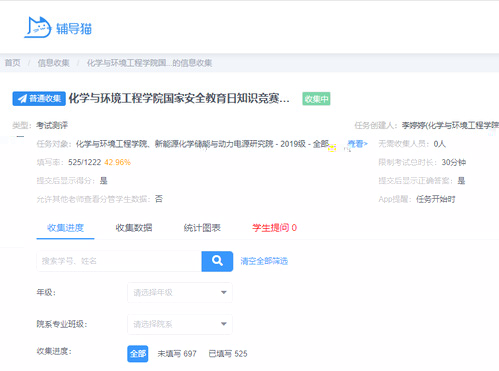Click the 化学与环境工程学院国...的信息收集 breadcrumb
The height and width of the screenshot is (371, 499).
click(x=149, y=63)
